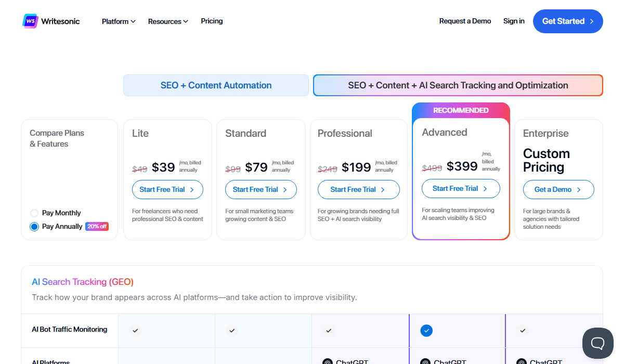Click AI Bot Traffic checkmark under Enterprise
The width and height of the screenshot is (624, 364).
[523, 330]
